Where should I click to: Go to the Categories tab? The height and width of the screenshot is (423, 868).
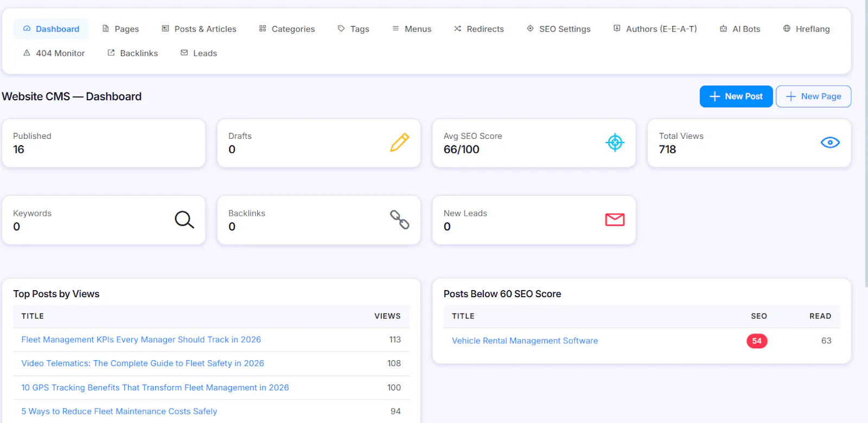pos(287,29)
